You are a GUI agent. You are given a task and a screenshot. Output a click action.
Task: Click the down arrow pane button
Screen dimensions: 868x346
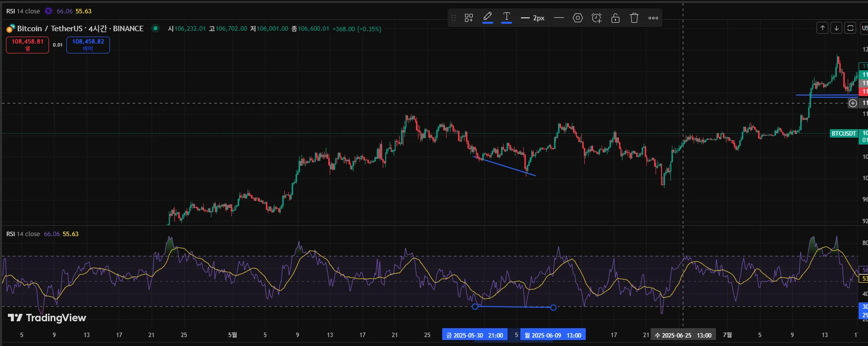tap(836, 28)
